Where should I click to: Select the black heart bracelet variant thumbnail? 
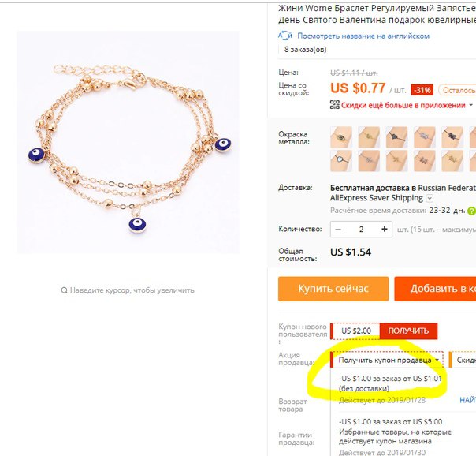click(396, 137)
